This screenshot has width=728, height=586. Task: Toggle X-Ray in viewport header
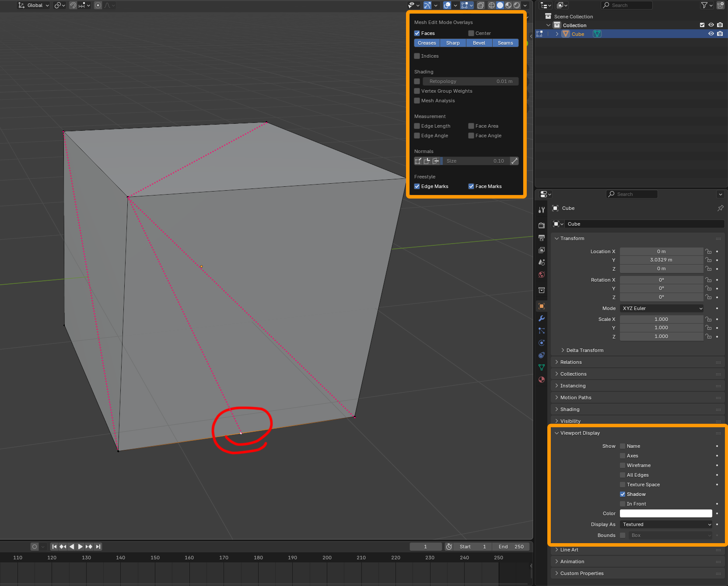480,5
